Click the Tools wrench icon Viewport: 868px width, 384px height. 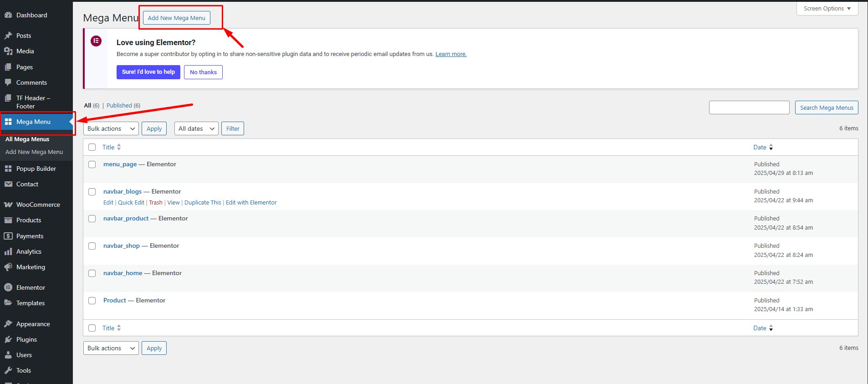pyautogui.click(x=8, y=370)
